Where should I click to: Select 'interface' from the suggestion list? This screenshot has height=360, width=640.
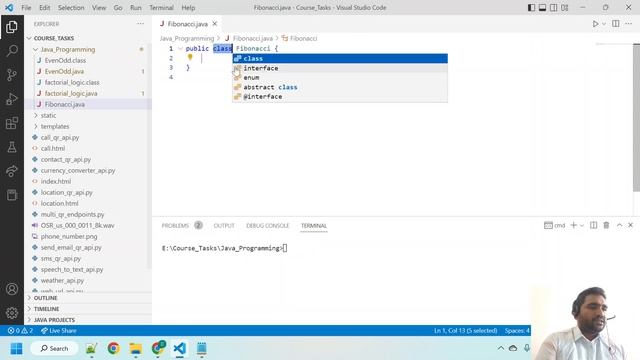[340, 68]
